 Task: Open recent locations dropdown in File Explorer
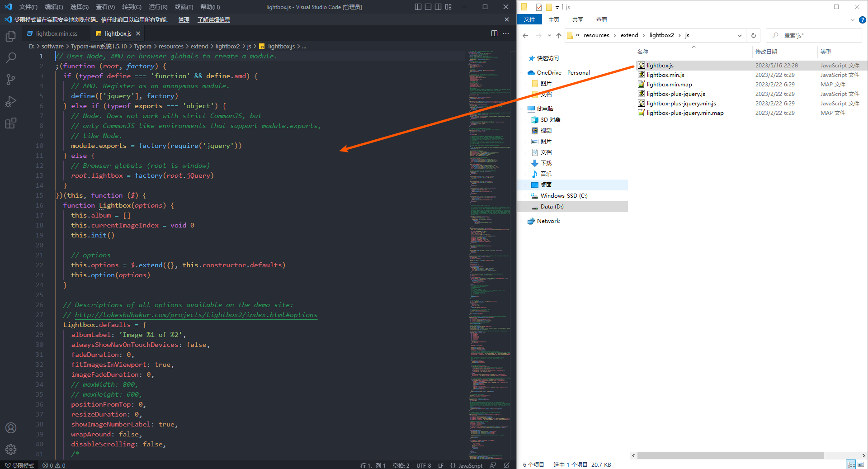[x=549, y=35]
